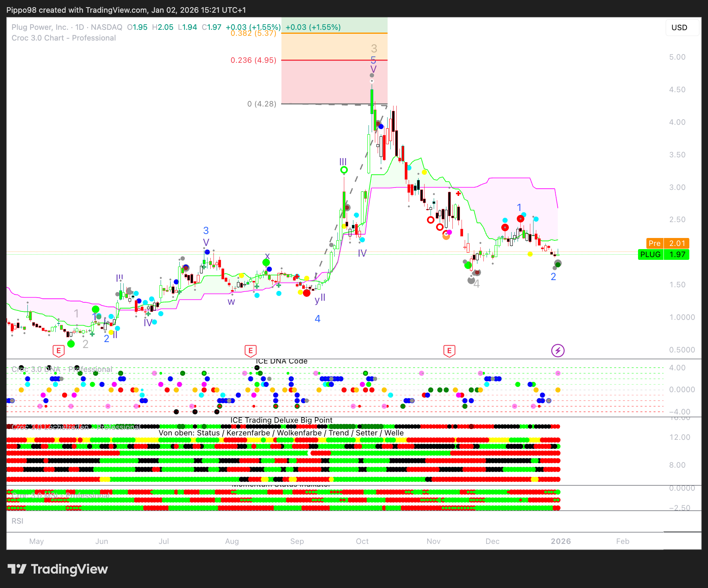This screenshot has height=588, width=708.
Task: Click the 2026 label on the time axis
Action: pos(561,541)
